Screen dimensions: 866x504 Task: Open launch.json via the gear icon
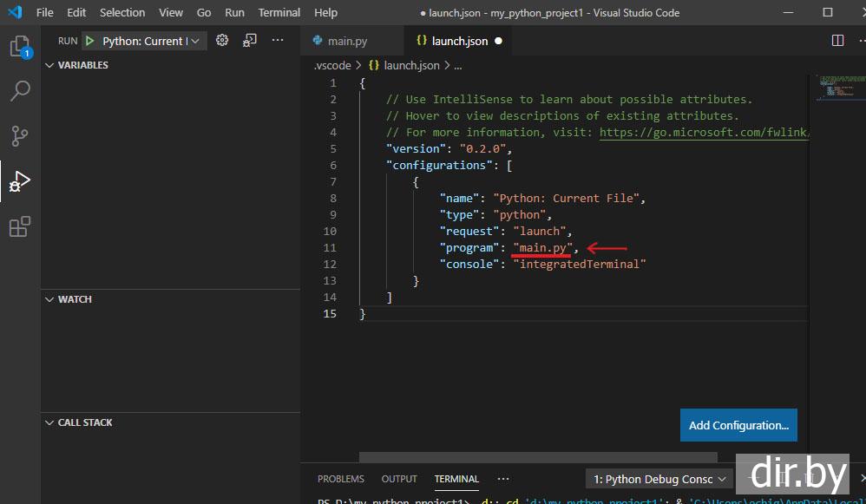(222, 41)
